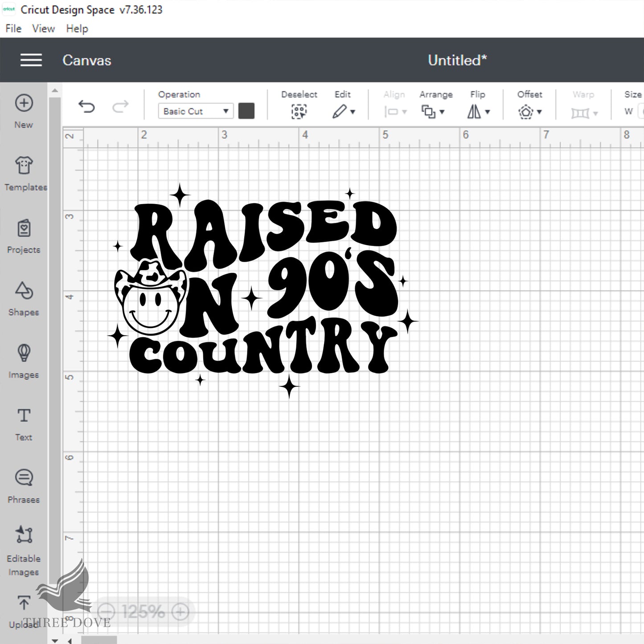This screenshot has height=644, width=644.
Task: Expand the Edit dropdown arrow
Action: [x=353, y=112]
